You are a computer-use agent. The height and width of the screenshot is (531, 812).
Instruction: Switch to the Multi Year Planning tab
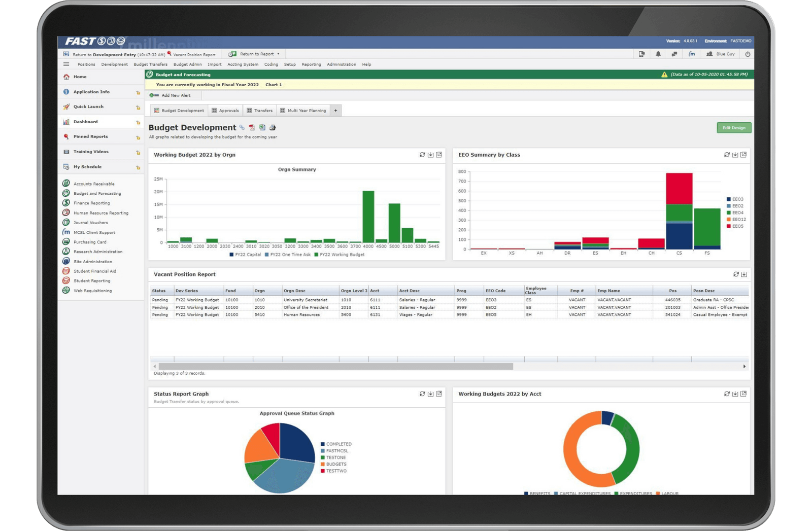pyautogui.click(x=306, y=111)
